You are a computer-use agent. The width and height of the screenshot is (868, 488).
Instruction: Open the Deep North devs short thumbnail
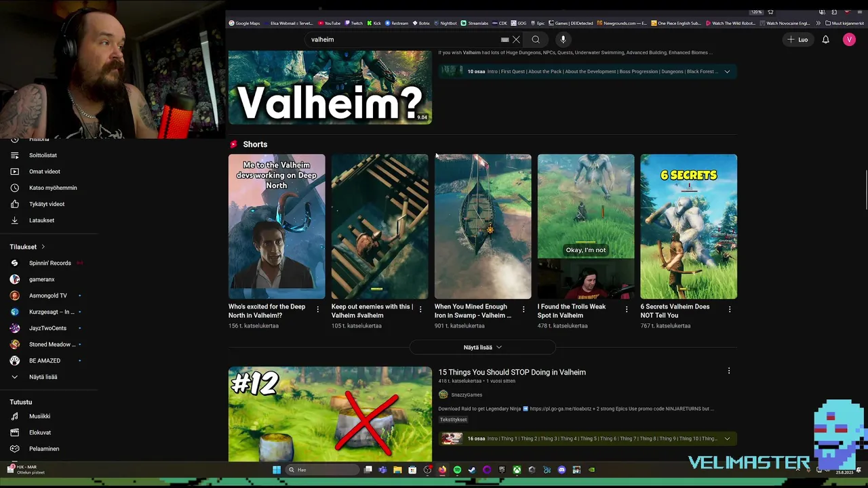(x=277, y=226)
